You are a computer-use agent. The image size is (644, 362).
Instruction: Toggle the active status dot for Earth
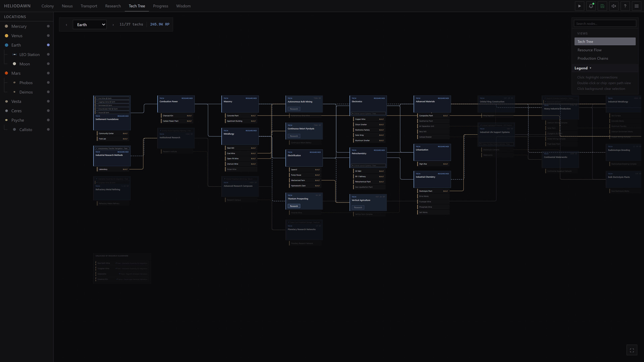[48, 45]
